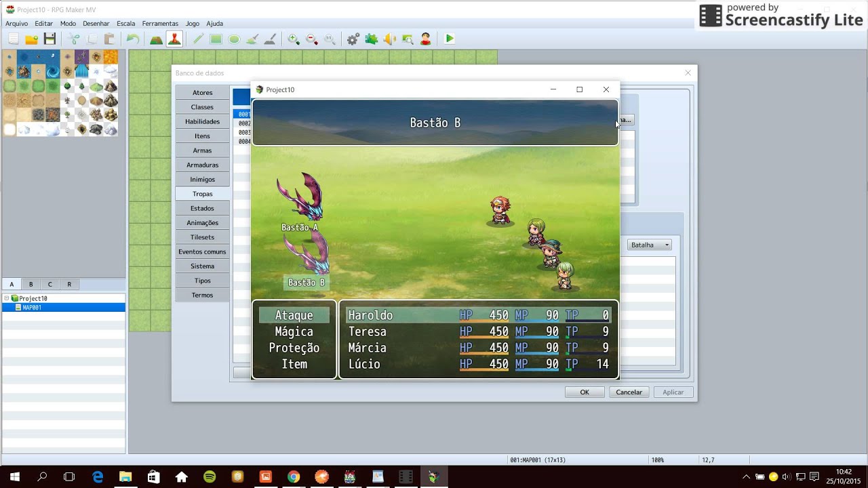The width and height of the screenshot is (868, 488).
Task: Open the Character Generator icon
Action: point(426,39)
